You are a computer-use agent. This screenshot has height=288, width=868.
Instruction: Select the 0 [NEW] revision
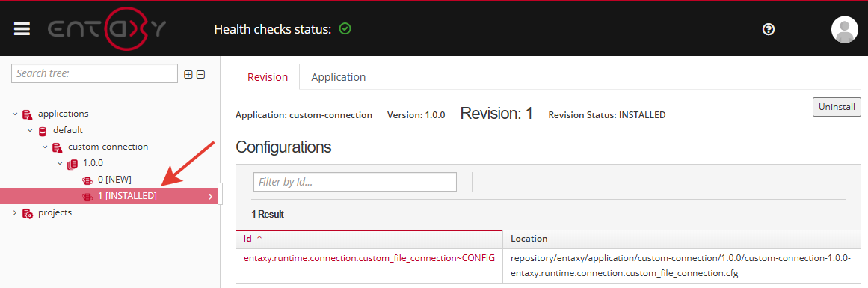pos(114,180)
